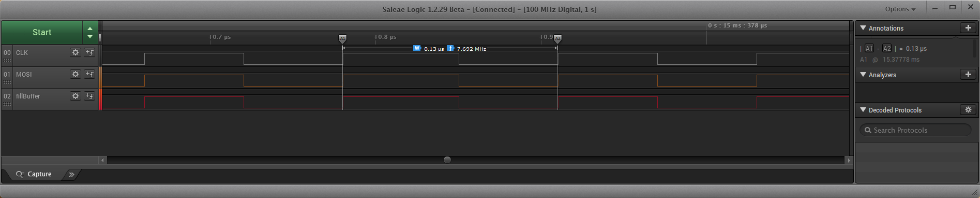Screen dimensions: 980x198
Task: Select the annotation A1 - A2 = 0.13 µs row
Action: [x=893, y=48]
